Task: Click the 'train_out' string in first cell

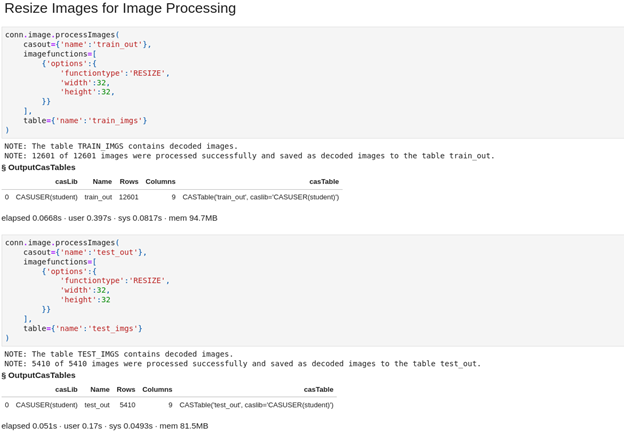Action: tap(117, 44)
